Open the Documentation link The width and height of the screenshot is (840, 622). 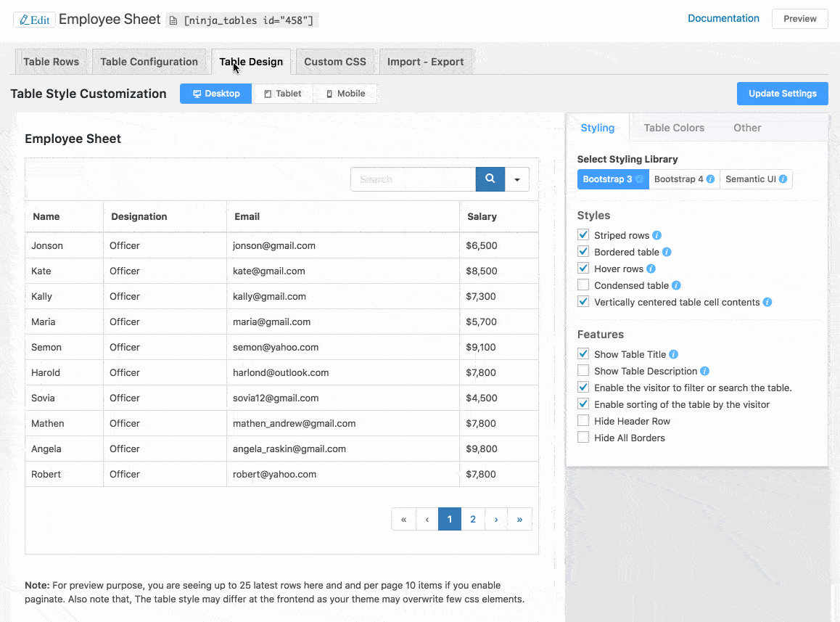pos(723,18)
